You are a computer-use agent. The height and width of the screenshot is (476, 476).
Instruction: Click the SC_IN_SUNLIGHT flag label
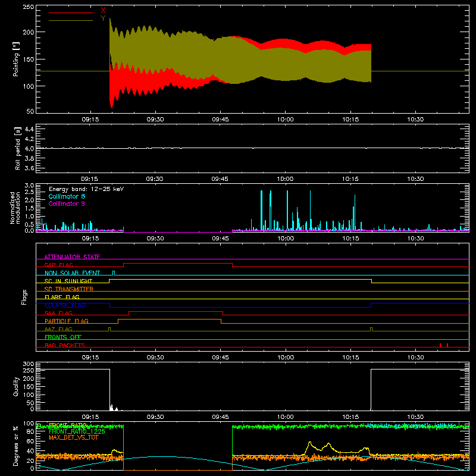point(68,281)
